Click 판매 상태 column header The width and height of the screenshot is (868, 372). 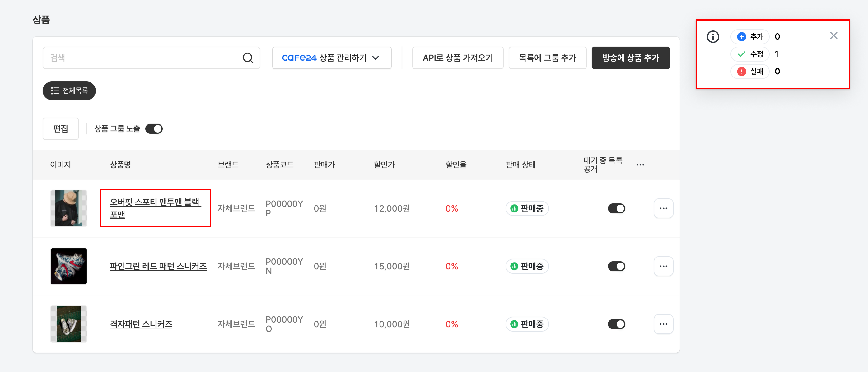click(x=520, y=165)
